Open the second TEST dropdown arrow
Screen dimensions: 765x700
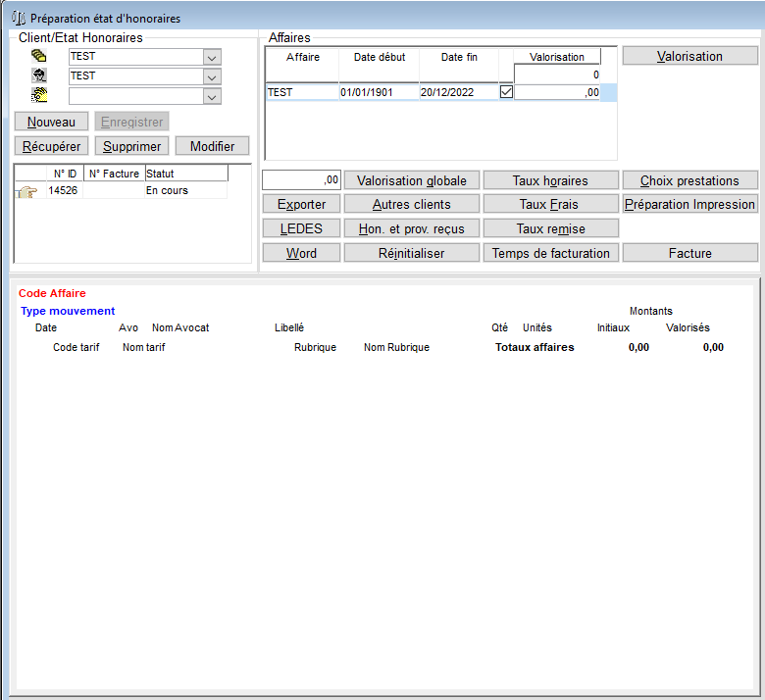tap(212, 76)
